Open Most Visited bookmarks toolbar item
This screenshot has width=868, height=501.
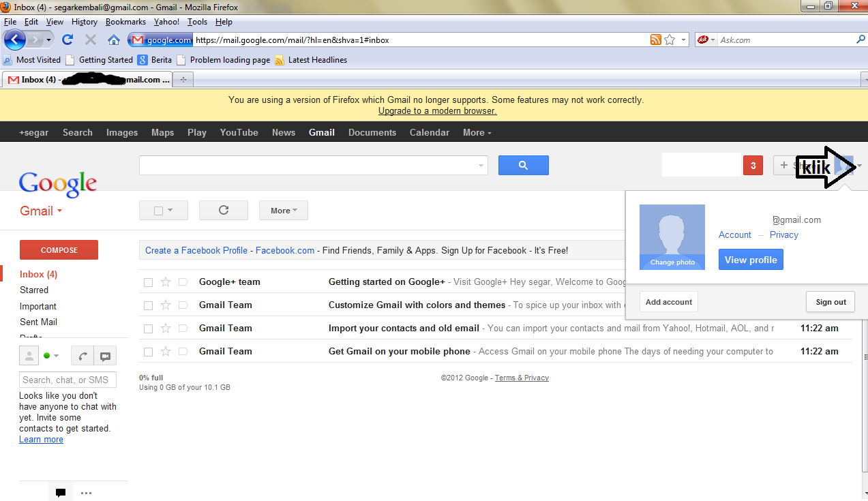click(32, 60)
